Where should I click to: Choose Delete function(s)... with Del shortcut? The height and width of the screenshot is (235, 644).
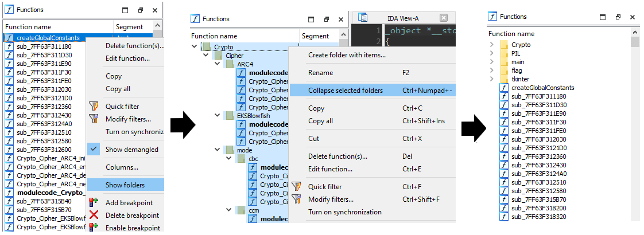[x=373, y=156]
